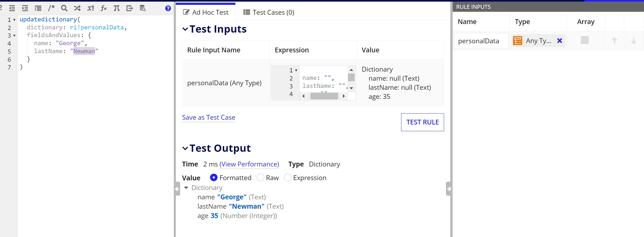The height and width of the screenshot is (237, 644).
Task: Click the Type column header in Rule Inputs
Action: point(522,22)
